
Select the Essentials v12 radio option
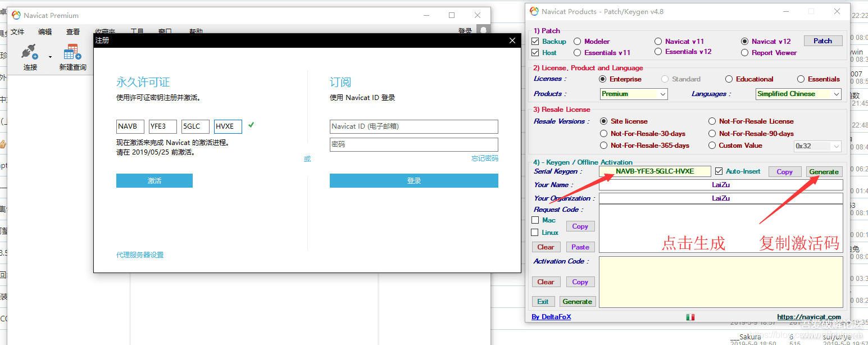658,52
